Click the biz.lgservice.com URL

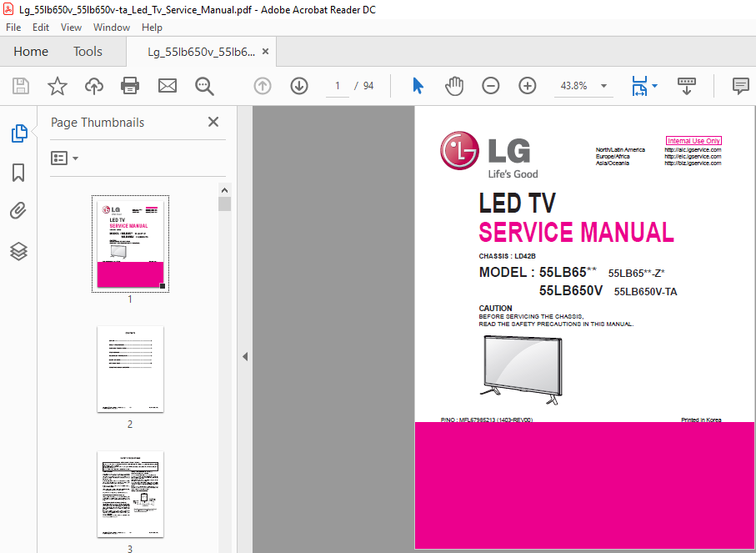693,163
